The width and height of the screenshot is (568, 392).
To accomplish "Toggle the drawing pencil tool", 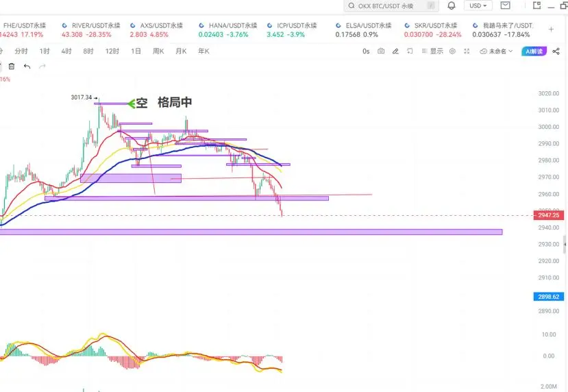I will [x=395, y=51].
